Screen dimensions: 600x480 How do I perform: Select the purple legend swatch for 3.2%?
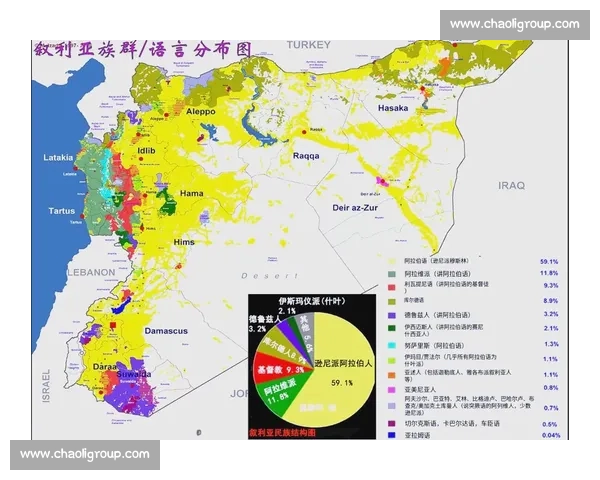click(x=392, y=313)
